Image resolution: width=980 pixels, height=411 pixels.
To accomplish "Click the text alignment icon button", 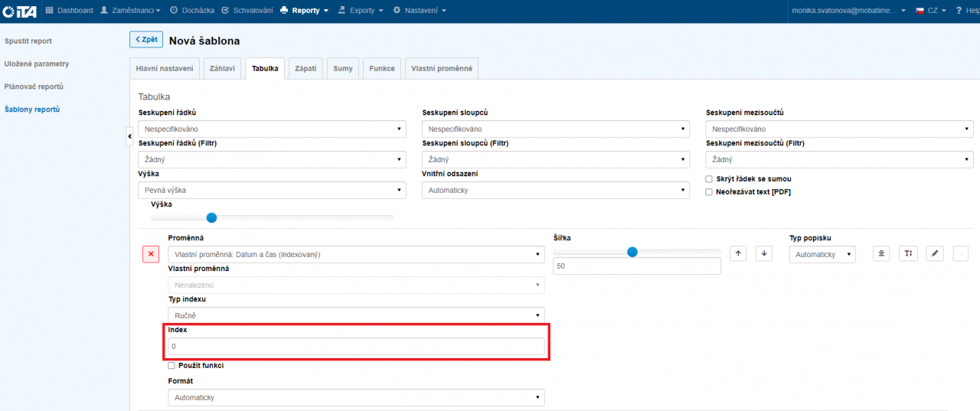I will 881,254.
